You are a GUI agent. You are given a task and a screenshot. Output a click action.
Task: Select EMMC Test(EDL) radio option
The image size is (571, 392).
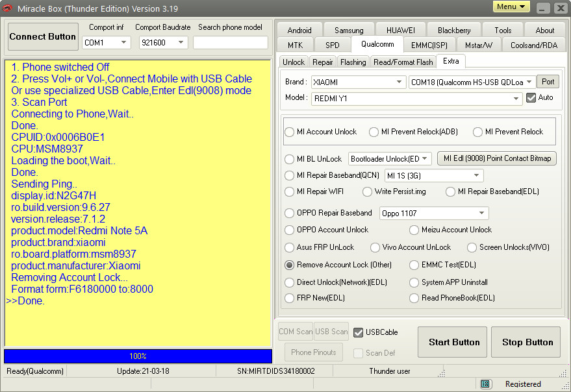pos(414,265)
